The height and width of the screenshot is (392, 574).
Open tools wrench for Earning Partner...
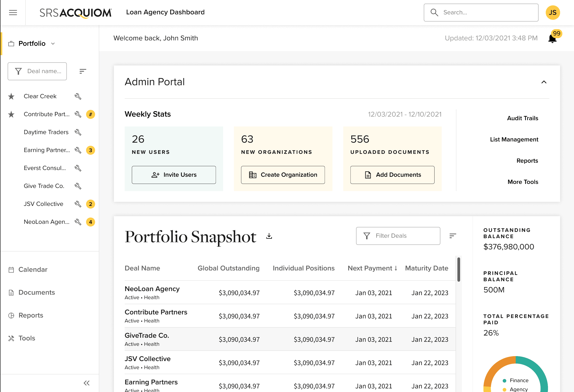pyautogui.click(x=78, y=150)
